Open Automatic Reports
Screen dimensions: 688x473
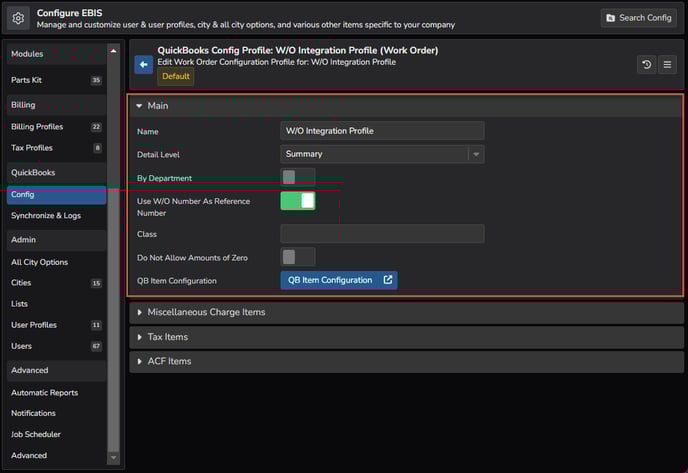coord(56,393)
